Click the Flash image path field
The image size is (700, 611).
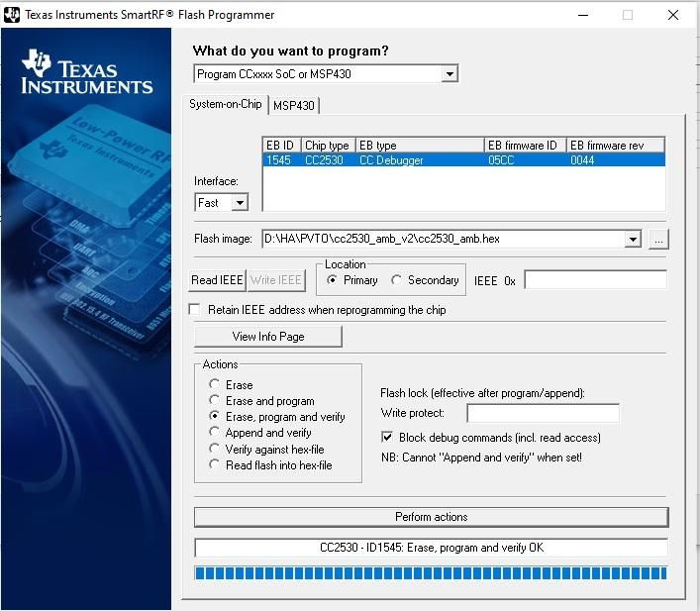coord(444,239)
